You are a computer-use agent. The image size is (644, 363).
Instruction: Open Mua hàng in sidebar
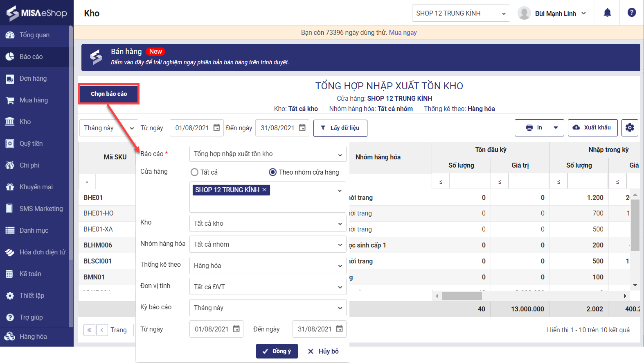tap(34, 100)
